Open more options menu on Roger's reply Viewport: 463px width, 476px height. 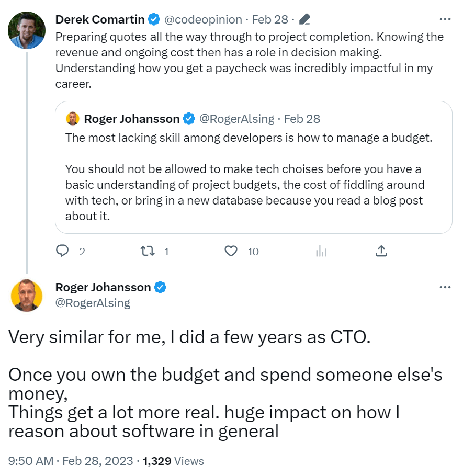445,287
